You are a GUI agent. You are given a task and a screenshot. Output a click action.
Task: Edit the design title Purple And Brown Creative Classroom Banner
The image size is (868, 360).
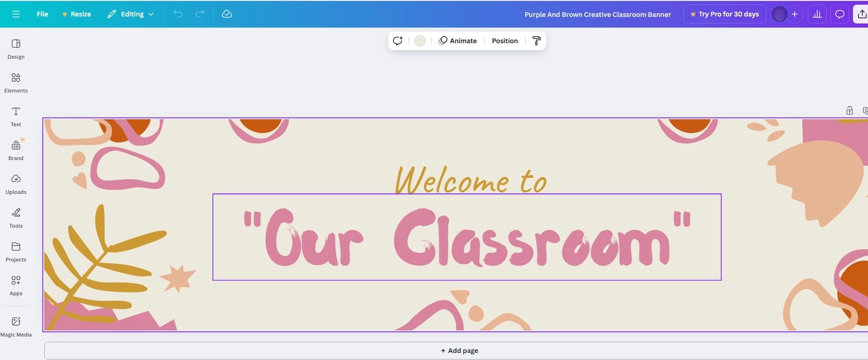click(x=597, y=15)
